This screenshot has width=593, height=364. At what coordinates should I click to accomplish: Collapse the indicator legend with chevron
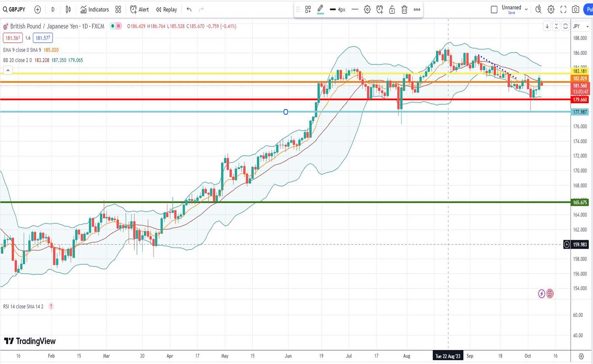click(x=8, y=70)
